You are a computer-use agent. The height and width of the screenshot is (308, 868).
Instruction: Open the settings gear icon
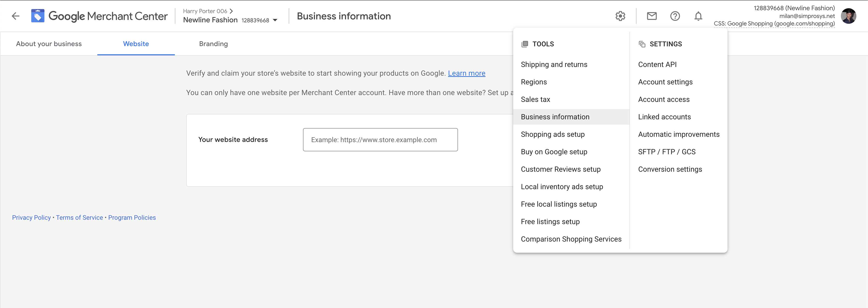pos(620,16)
